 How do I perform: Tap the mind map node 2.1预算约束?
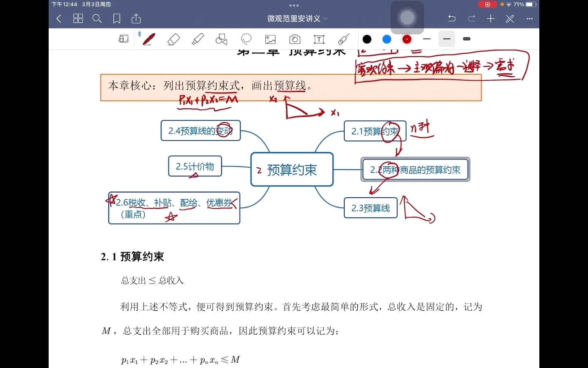(375, 131)
